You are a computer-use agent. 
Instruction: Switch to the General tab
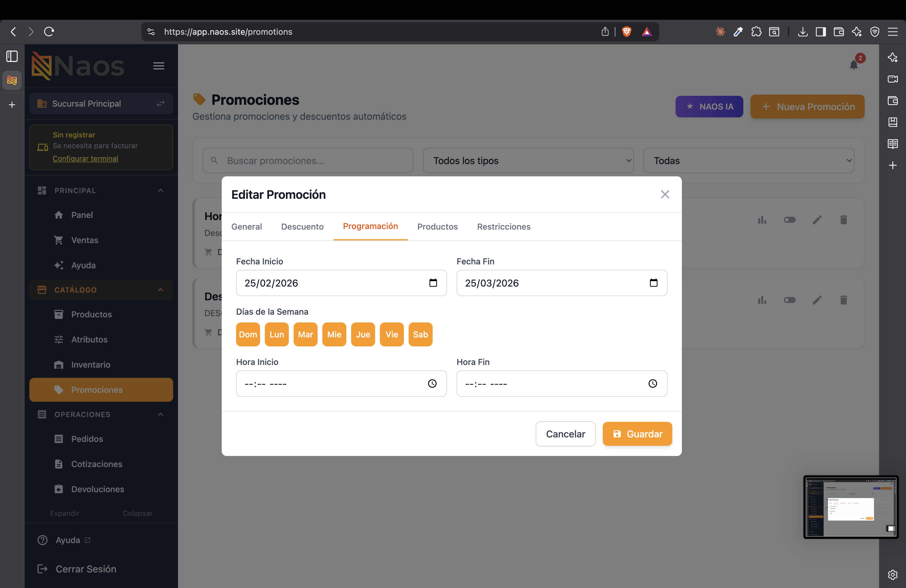tap(247, 227)
